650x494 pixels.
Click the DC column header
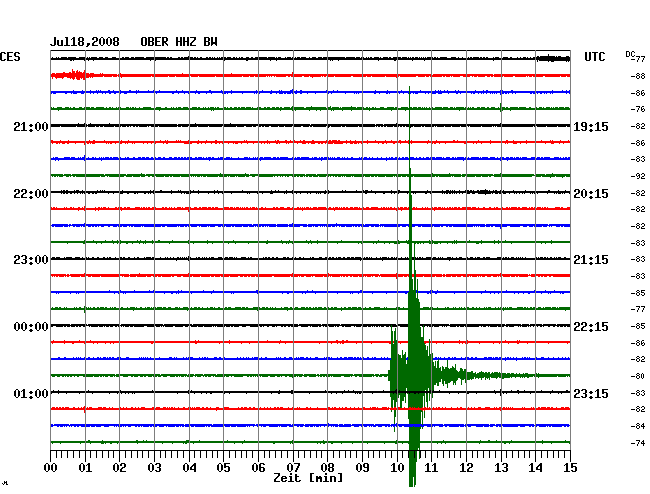tap(630, 54)
